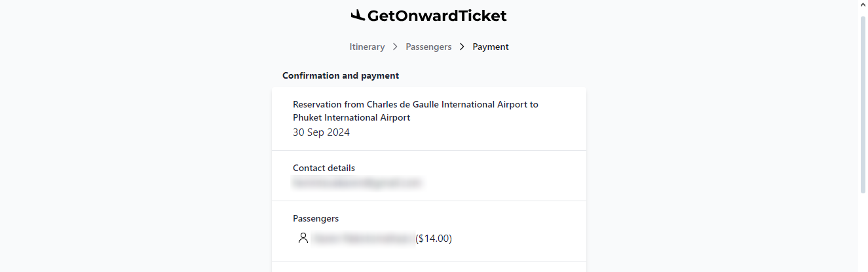Click the Confirmation and payment heading
The image size is (868, 272).
[341, 75]
